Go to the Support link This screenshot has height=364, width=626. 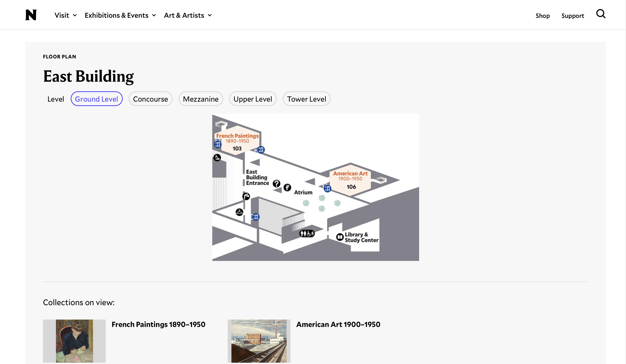pos(573,16)
